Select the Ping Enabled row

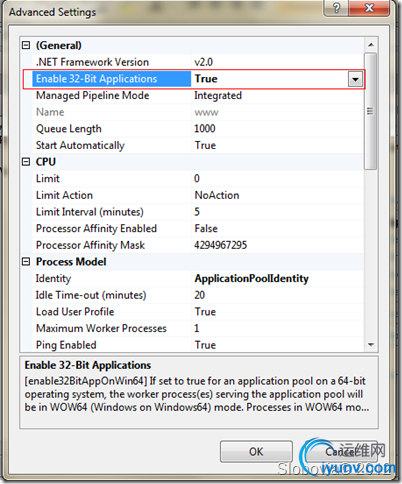pos(197,345)
